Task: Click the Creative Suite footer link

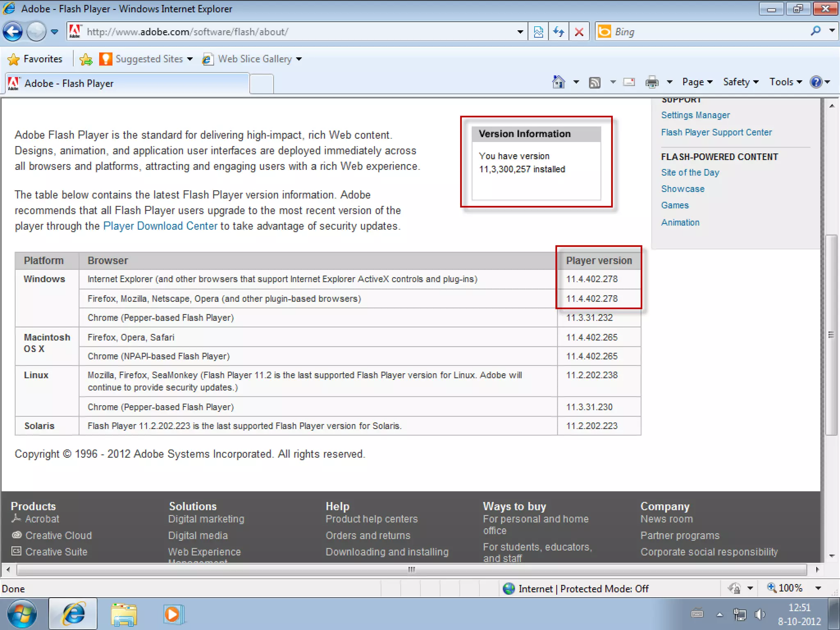Action: pos(56,552)
